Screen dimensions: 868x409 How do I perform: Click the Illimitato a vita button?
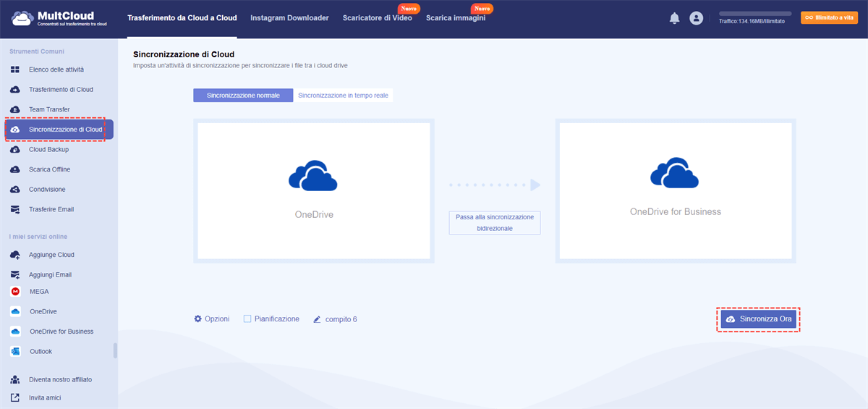829,18
